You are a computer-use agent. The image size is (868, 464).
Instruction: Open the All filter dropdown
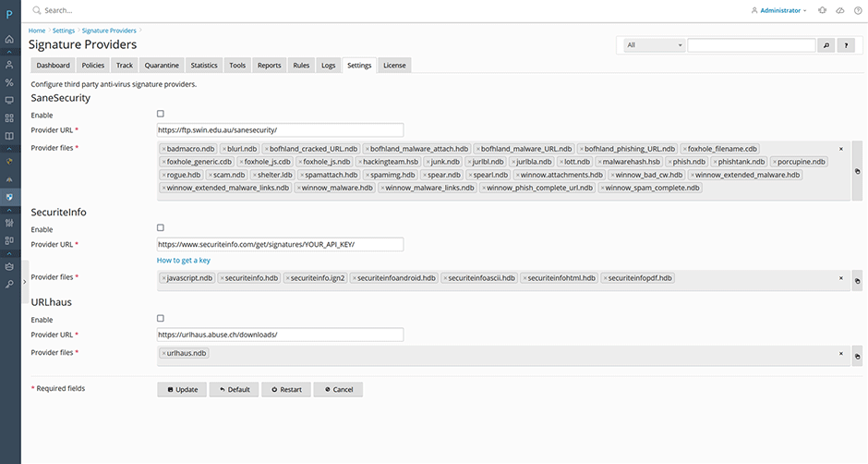click(x=655, y=45)
